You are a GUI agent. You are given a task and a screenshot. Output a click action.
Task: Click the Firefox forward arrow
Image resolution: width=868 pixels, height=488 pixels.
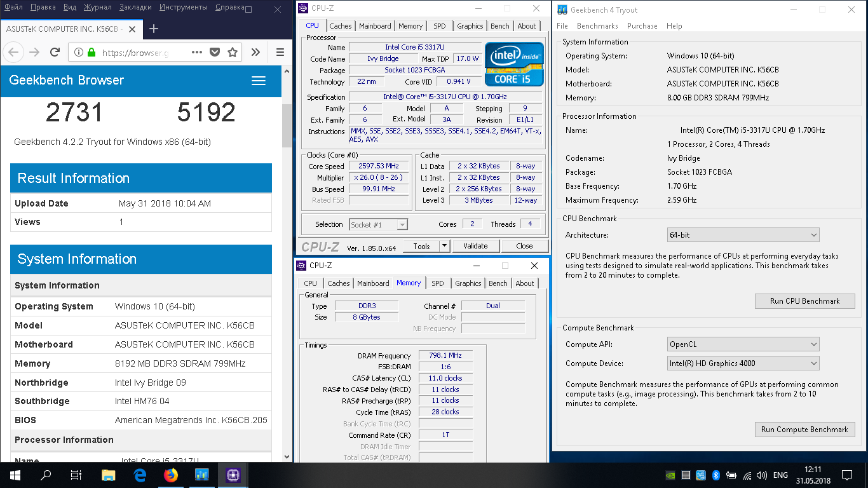coord(34,52)
